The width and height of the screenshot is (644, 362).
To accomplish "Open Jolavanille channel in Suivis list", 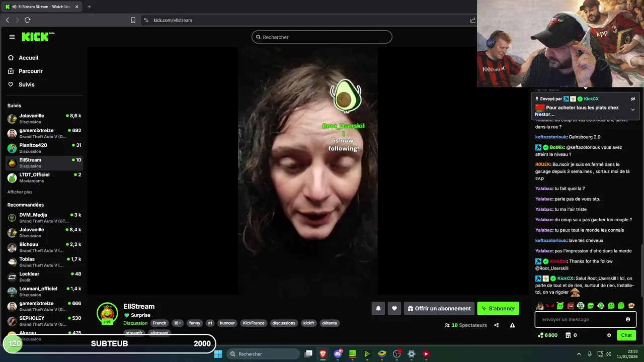I will 44,119.
